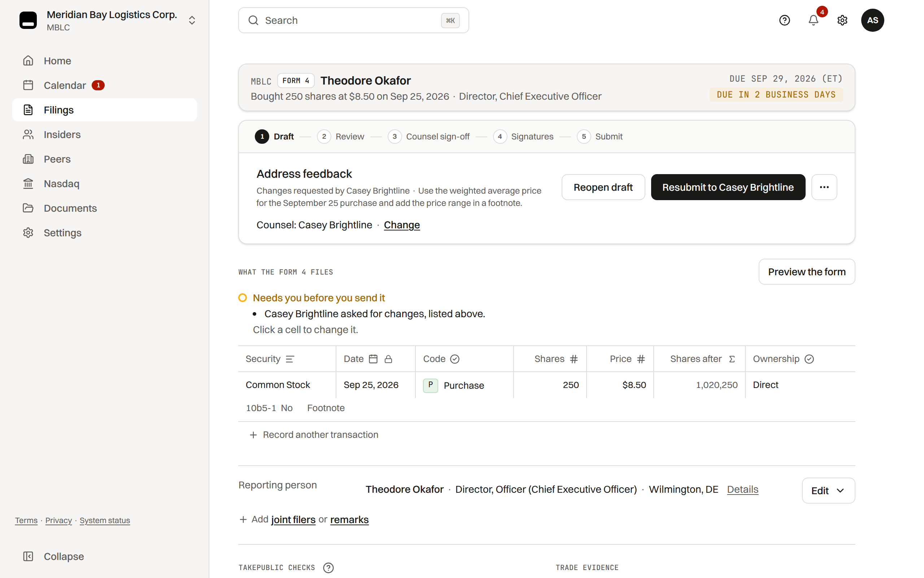The width and height of the screenshot is (924, 578).
Task: Click the check icon beside Code header
Action: (455, 359)
